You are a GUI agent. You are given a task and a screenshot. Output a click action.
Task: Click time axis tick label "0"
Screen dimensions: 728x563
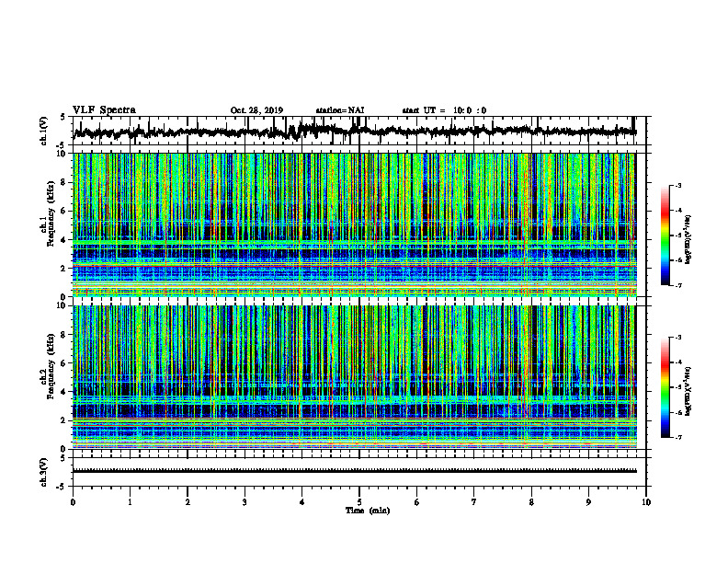tap(73, 502)
